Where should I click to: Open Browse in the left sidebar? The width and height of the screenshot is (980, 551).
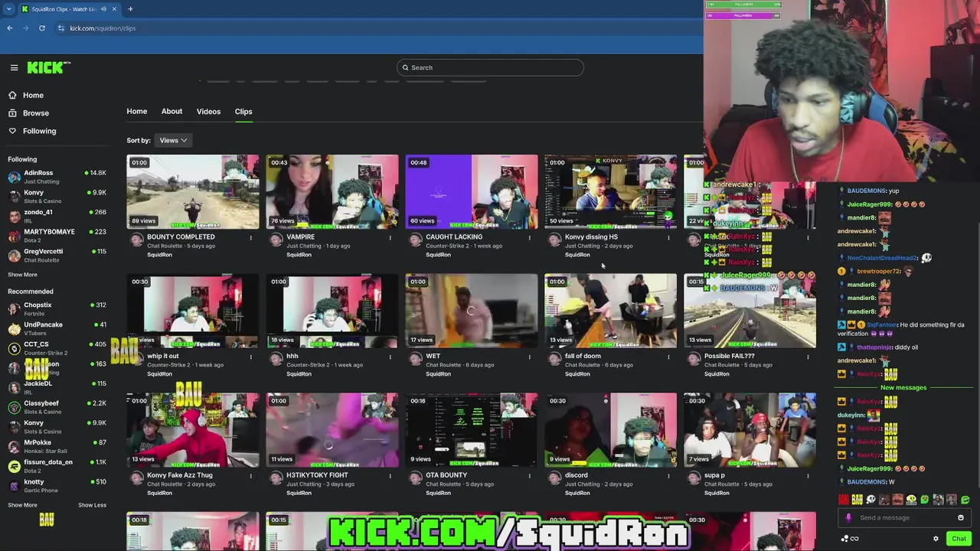36,113
